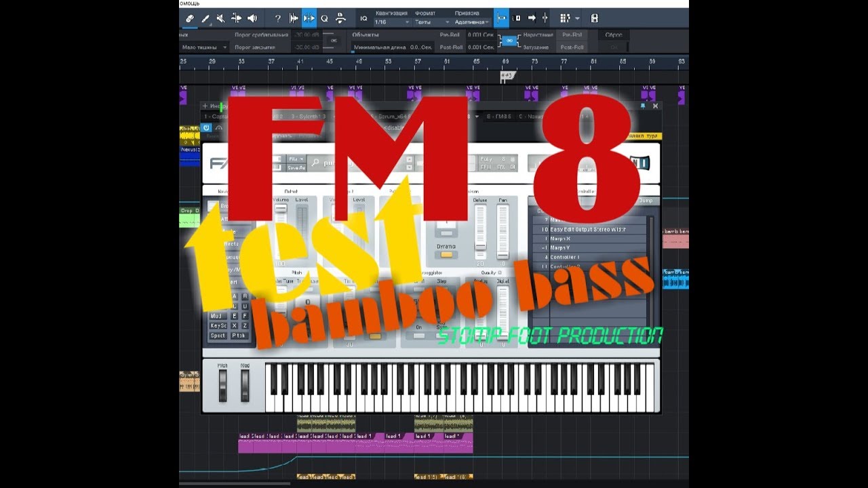Open the partially visible Помощь menu
The width and height of the screenshot is (868, 488).
pyautogui.click(x=188, y=3)
